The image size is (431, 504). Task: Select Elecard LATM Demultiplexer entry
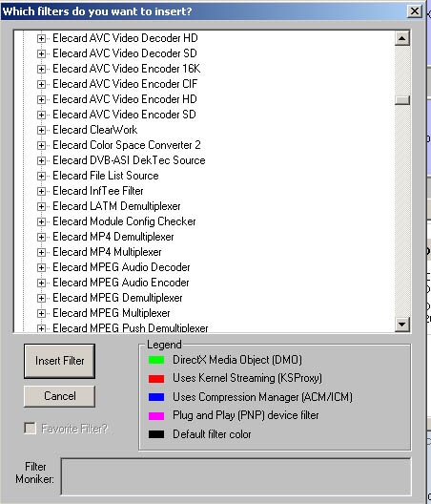[x=116, y=206]
